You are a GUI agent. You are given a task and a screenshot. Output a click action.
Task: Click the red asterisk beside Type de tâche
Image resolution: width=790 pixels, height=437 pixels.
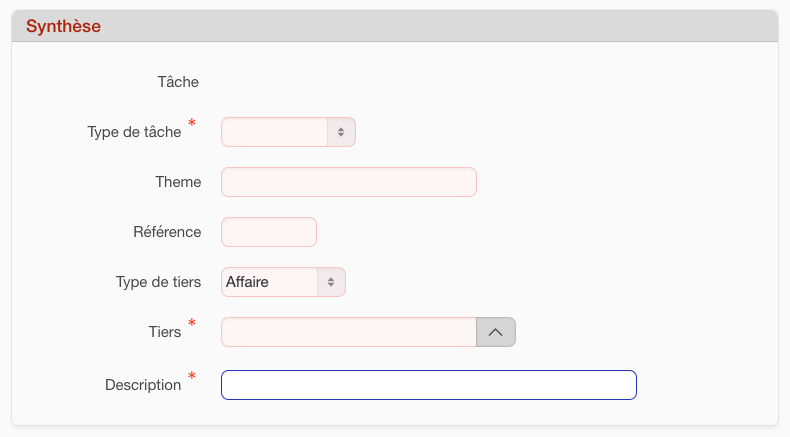point(192,124)
